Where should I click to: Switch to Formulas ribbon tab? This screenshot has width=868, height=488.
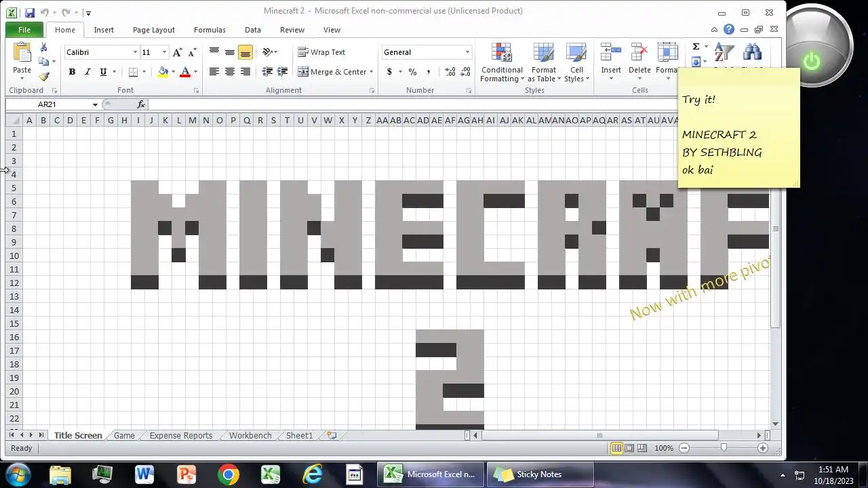[x=210, y=30]
